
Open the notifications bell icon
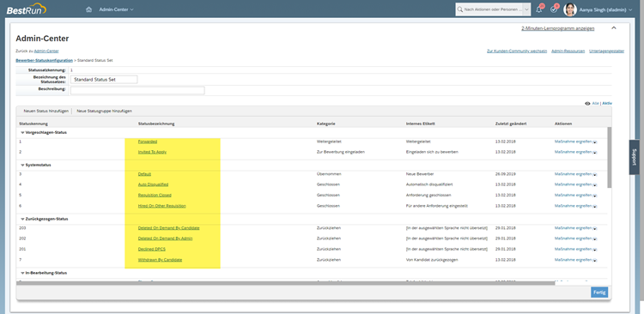[x=539, y=9]
